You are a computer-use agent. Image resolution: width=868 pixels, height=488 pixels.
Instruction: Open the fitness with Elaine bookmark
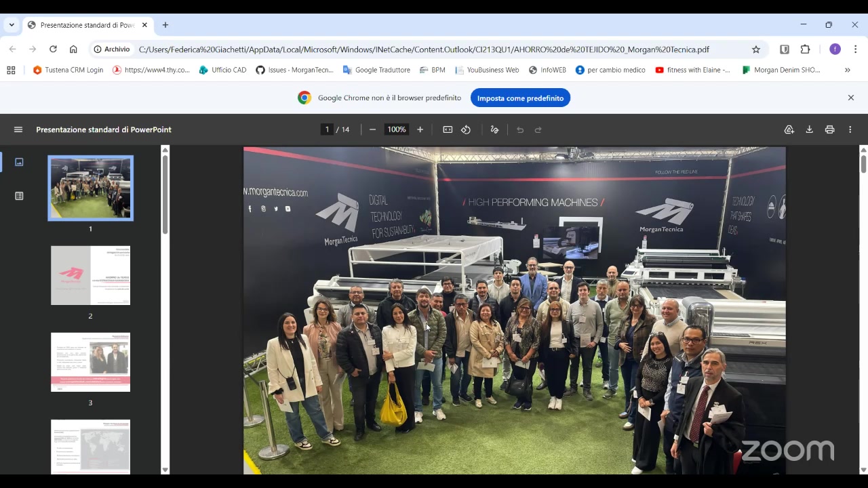click(x=692, y=70)
